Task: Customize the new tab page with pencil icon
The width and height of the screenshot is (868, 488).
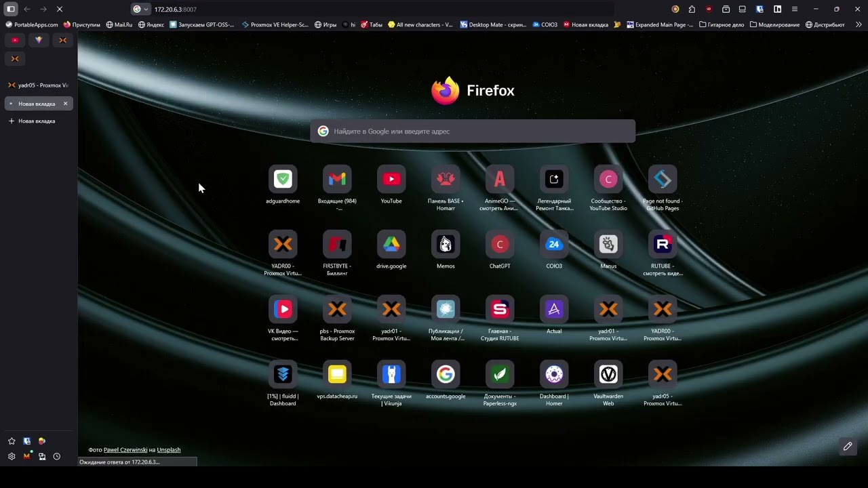Action: pos(848,447)
